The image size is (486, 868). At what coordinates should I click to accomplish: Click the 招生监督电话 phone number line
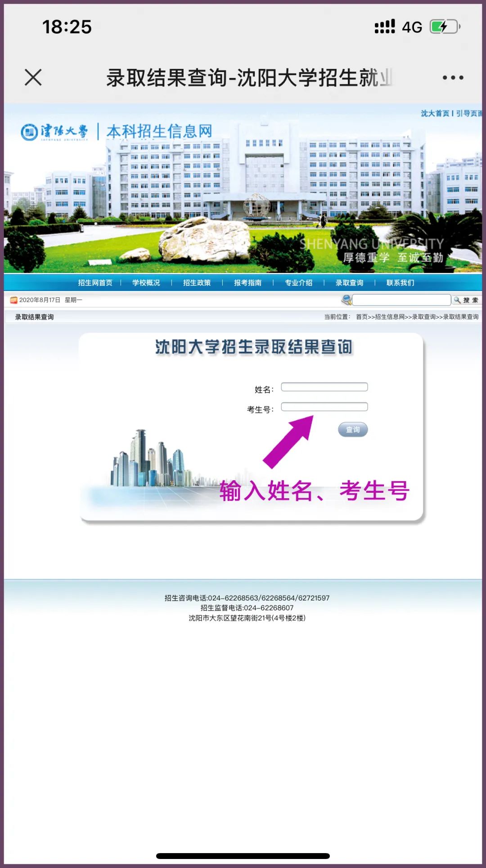(x=247, y=608)
